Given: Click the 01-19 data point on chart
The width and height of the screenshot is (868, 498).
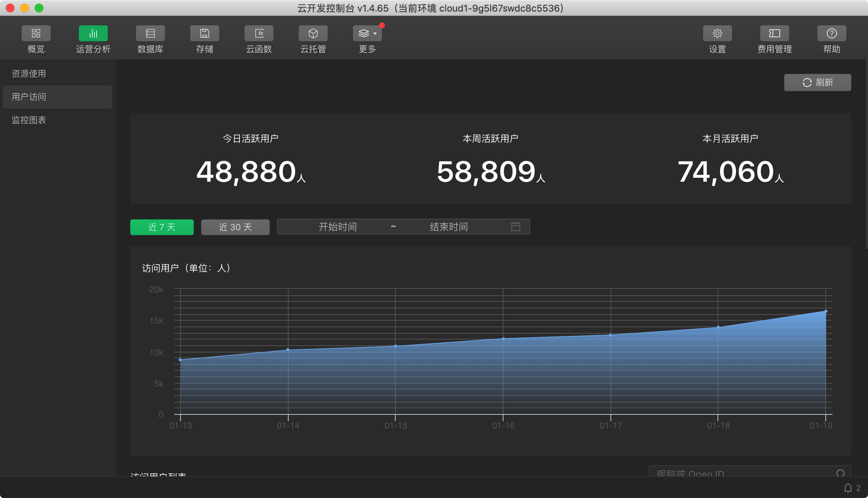Looking at the screenshot, I should pyautogui.click(x=826, y=311).
